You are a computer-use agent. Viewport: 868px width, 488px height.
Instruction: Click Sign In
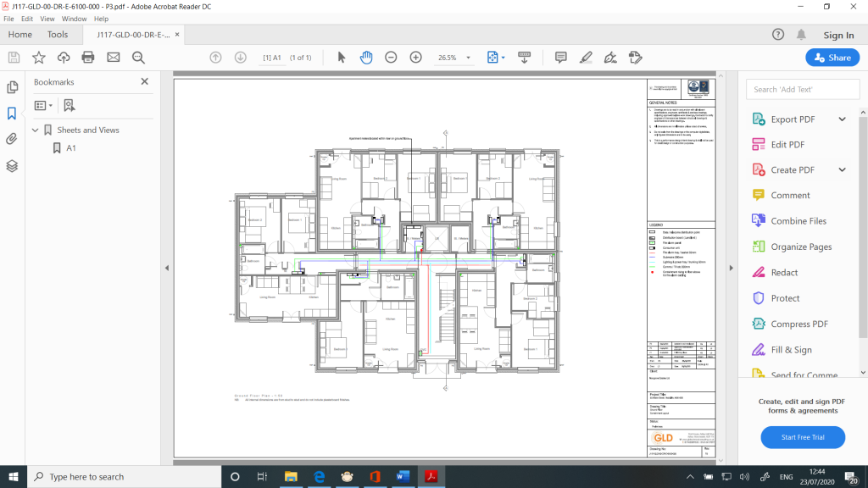(x=838, y=35)
